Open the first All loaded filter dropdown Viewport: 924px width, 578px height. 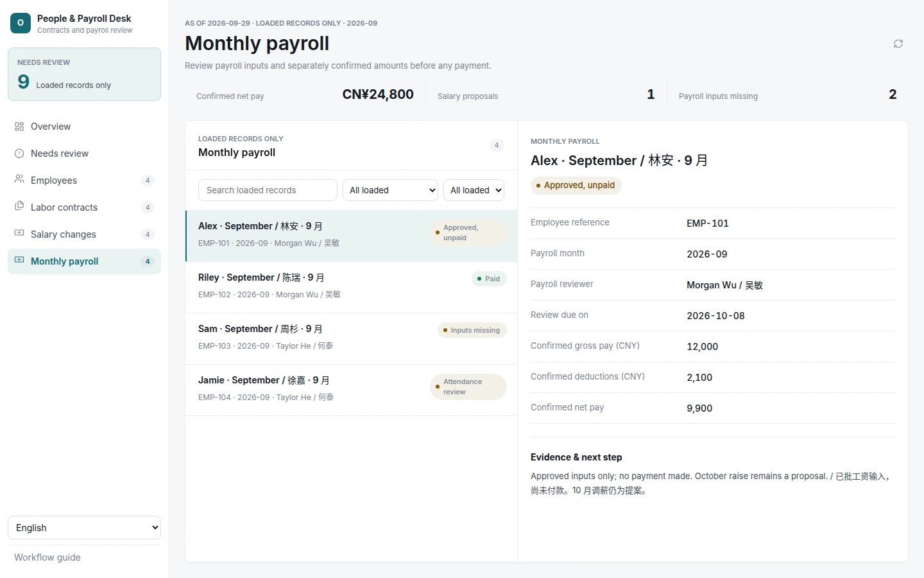391,190
